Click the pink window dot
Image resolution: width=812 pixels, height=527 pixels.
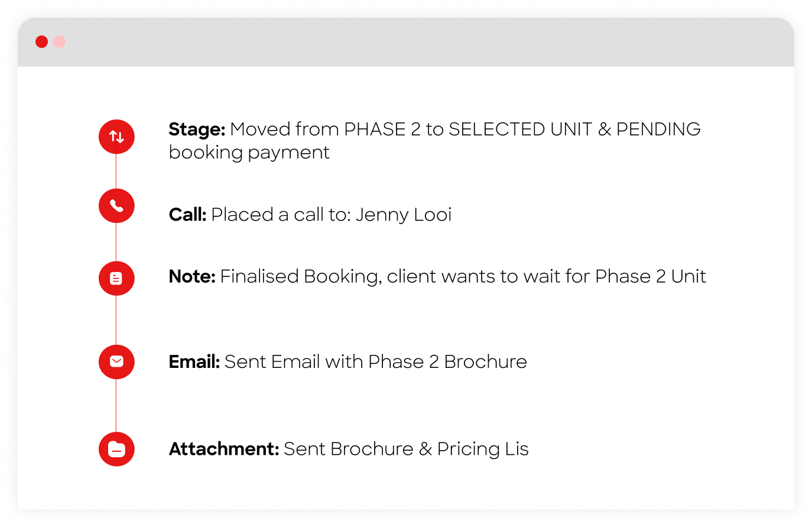[x=60, y=41]
